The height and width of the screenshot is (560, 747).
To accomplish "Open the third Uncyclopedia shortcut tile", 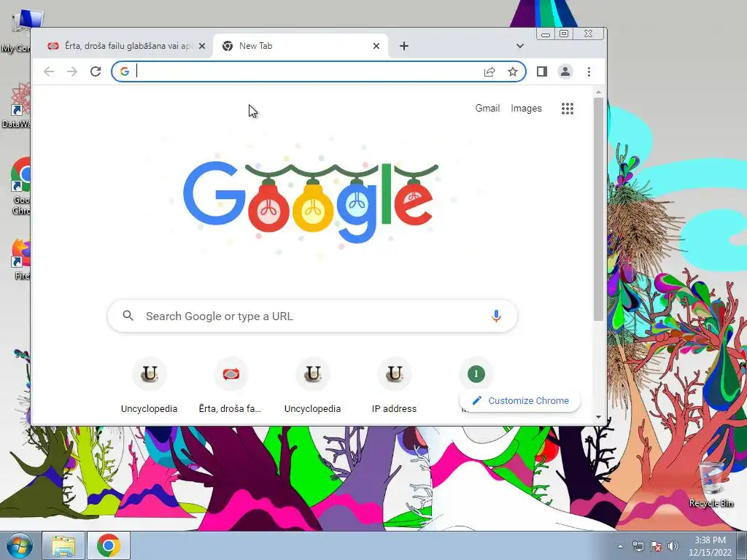I will (x=312, y=386).
